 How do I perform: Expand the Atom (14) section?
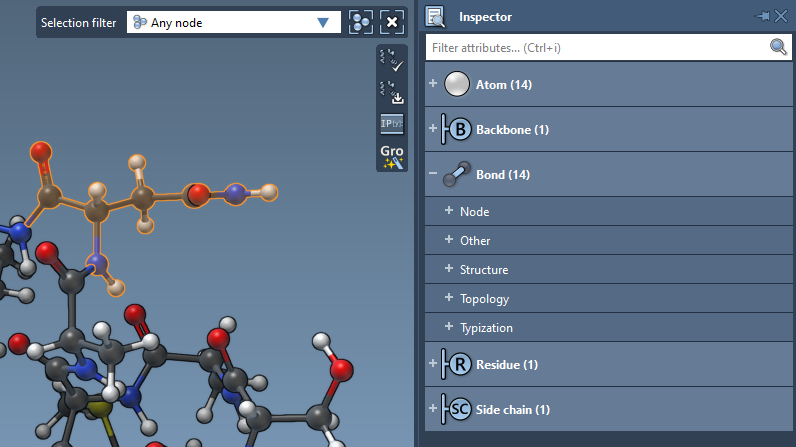point(433,84)
